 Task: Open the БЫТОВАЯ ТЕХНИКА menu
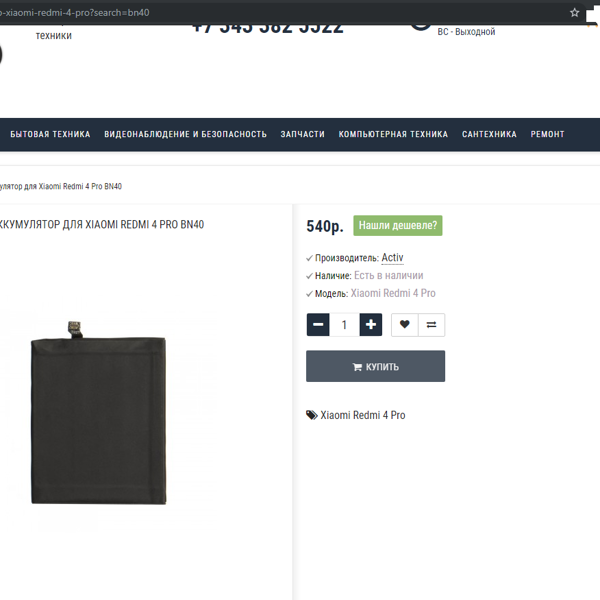click(50, 134)
